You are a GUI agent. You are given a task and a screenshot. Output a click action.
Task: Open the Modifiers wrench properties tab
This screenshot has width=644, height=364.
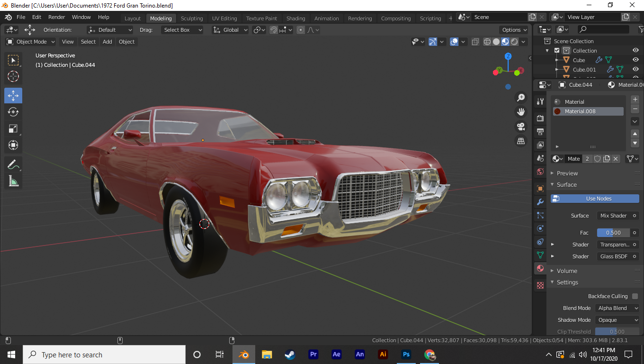[540, 202]
